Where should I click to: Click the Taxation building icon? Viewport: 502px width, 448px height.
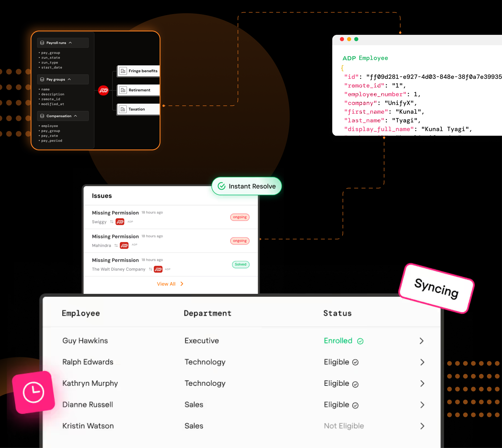tap(123, 109)
